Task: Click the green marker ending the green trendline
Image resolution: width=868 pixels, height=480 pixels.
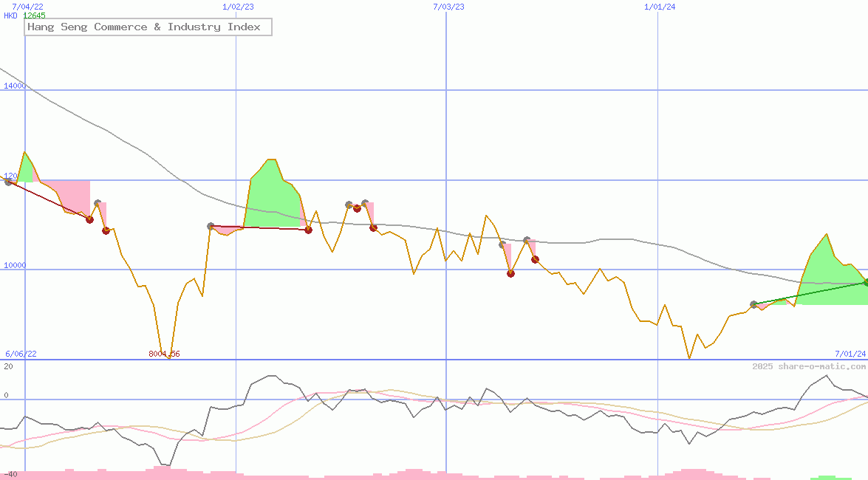Action: 866,282
